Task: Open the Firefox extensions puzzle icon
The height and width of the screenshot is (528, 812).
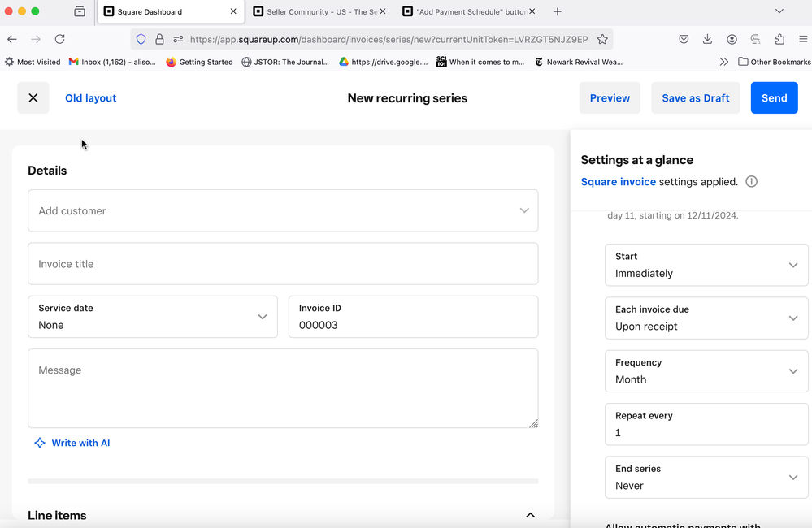Action: [779, 39]
